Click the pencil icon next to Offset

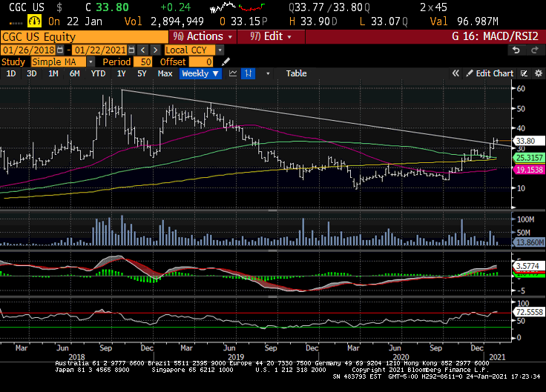point(226,62)
